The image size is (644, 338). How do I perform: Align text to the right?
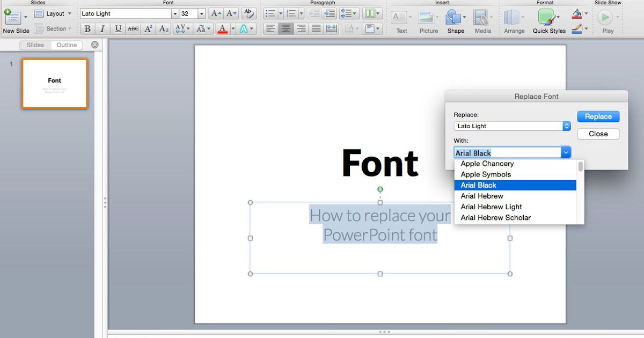pyautogui.click(x=301, y=29)
